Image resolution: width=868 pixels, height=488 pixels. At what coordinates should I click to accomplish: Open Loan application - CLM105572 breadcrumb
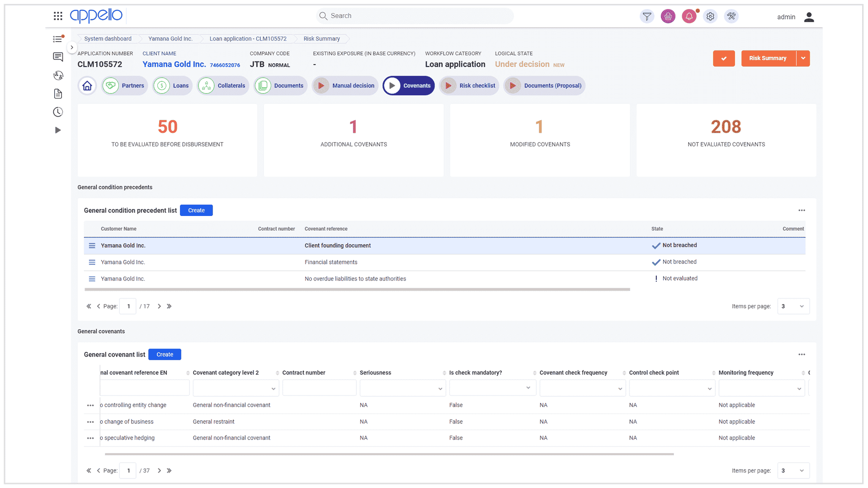(x=248, y=39)
